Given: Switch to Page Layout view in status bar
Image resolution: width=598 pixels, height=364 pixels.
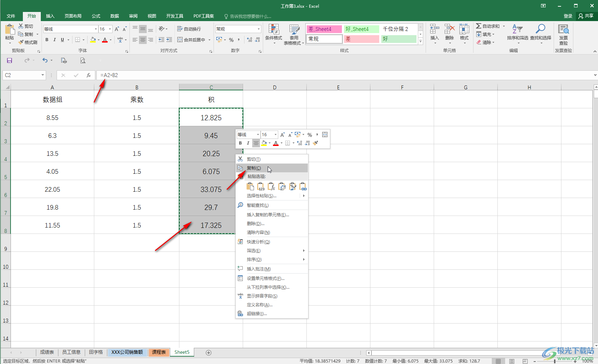Looking at the screenshot, I should click(512, 361).
